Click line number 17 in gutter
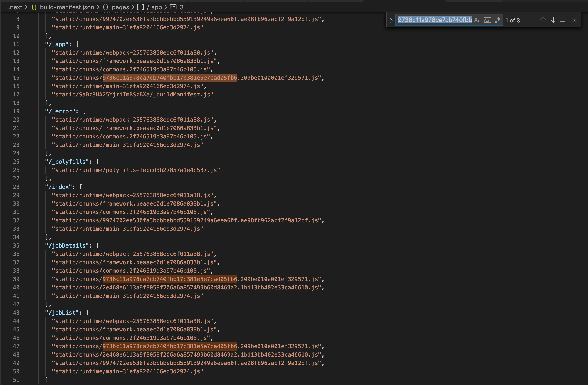Screen dimensions: 588x385 (16, 95)
